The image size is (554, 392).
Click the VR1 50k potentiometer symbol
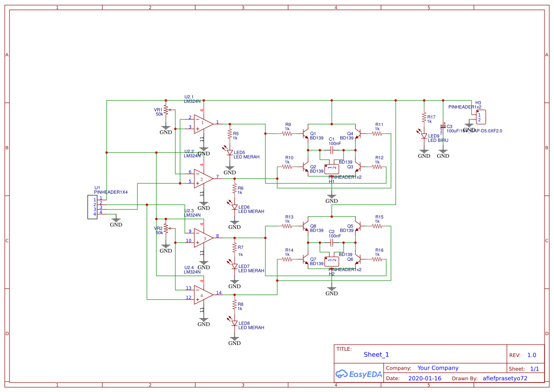(165, 111)
